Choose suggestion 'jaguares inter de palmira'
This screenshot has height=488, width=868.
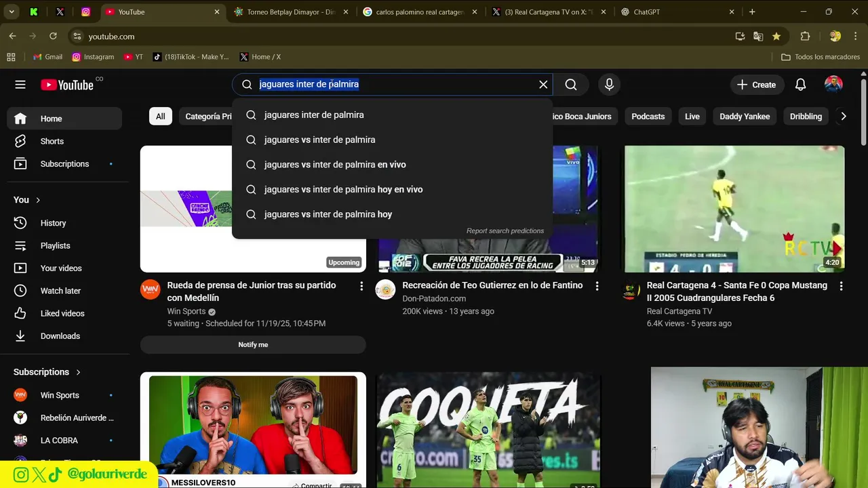pos(392,115)
